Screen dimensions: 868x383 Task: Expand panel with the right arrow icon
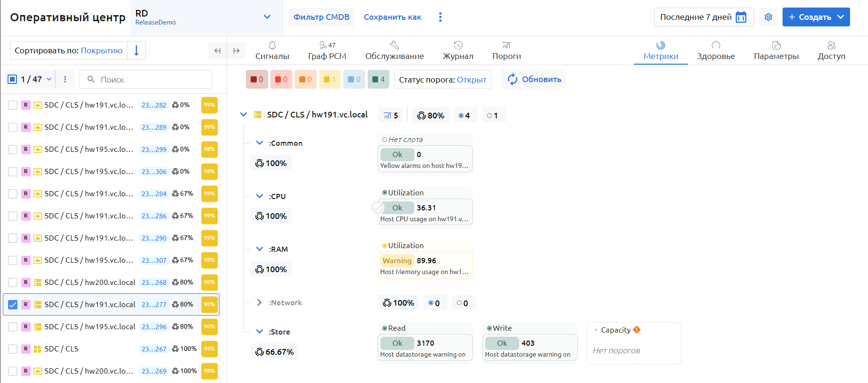tap(236, 50)
